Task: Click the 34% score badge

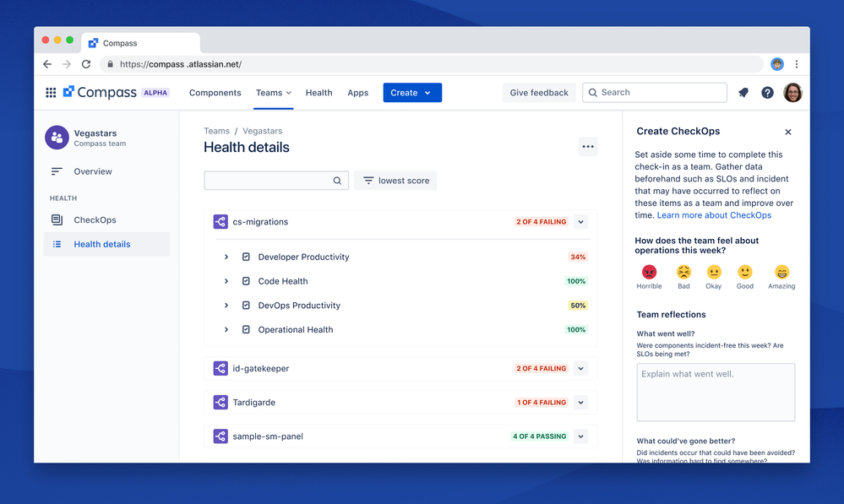Action: 578,257
